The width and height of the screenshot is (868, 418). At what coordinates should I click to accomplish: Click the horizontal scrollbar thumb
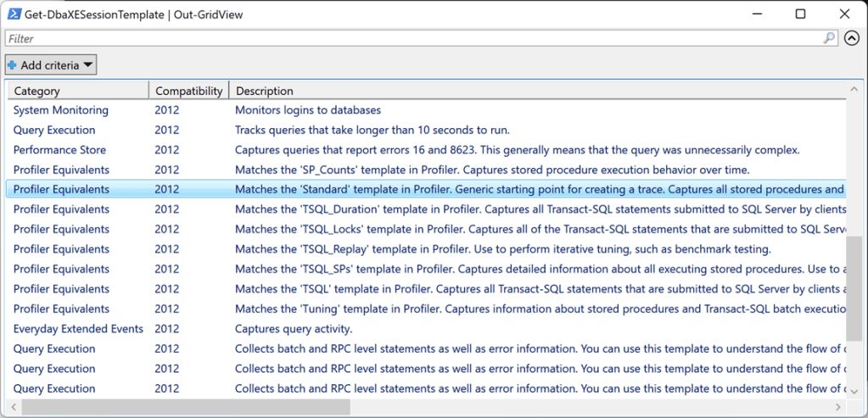coord(187,407)
